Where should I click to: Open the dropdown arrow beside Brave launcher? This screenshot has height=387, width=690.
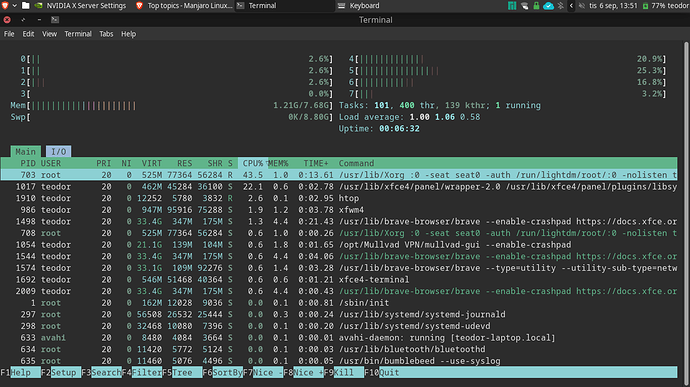(x=15, y=6)
